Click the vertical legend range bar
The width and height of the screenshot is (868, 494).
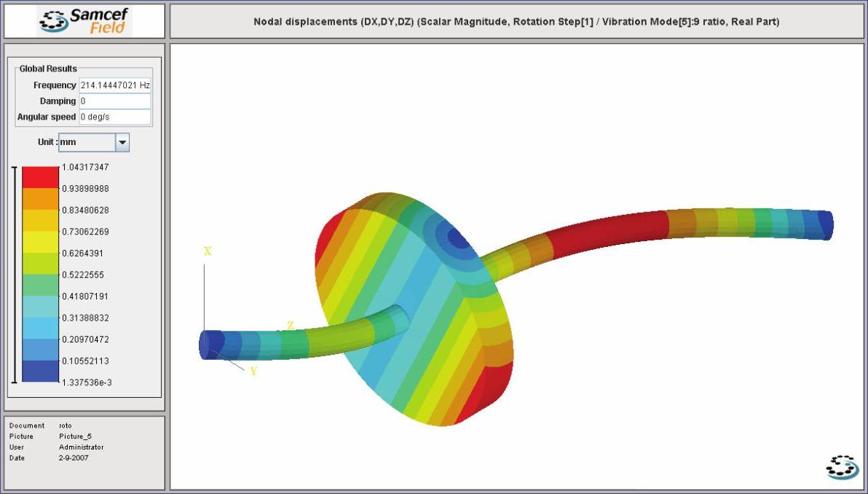14,275
